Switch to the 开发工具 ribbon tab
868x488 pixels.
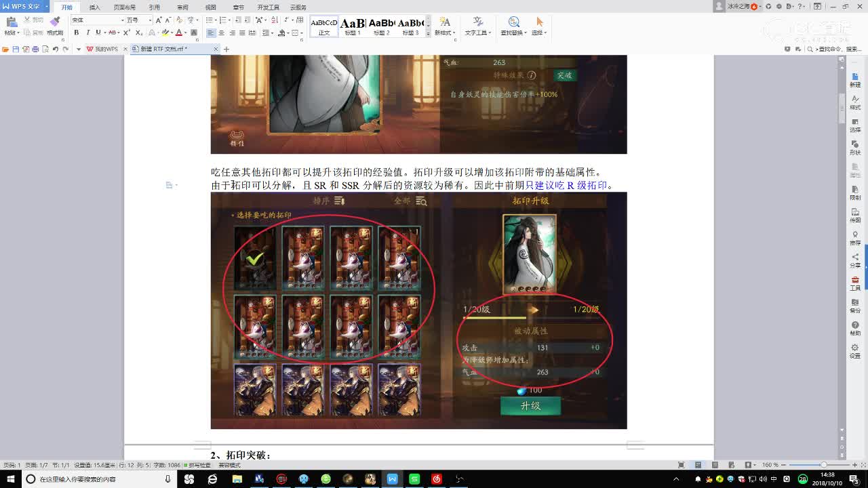tap(268, 7)
